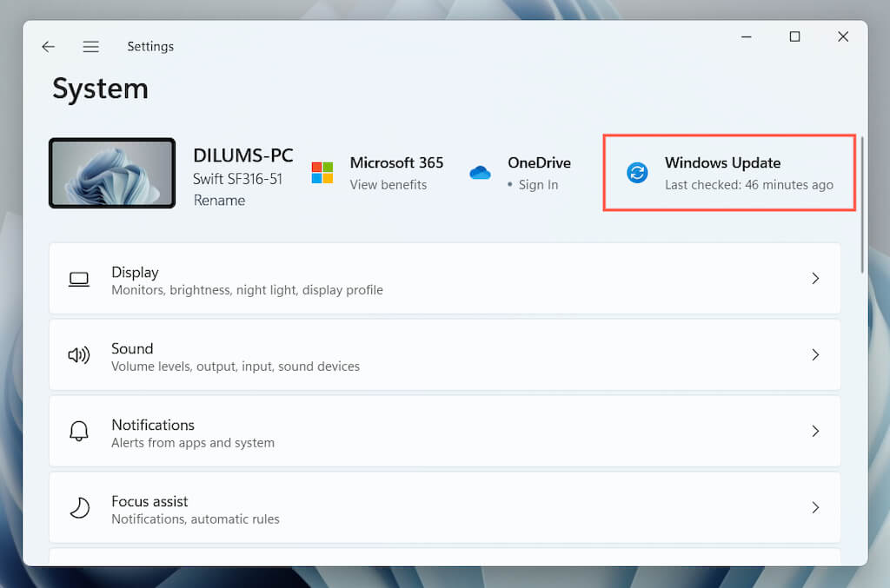The height and width of the screenshot is (588, 890).
Task: Open the navigation hamburger menu
Action: click(90, 46)
